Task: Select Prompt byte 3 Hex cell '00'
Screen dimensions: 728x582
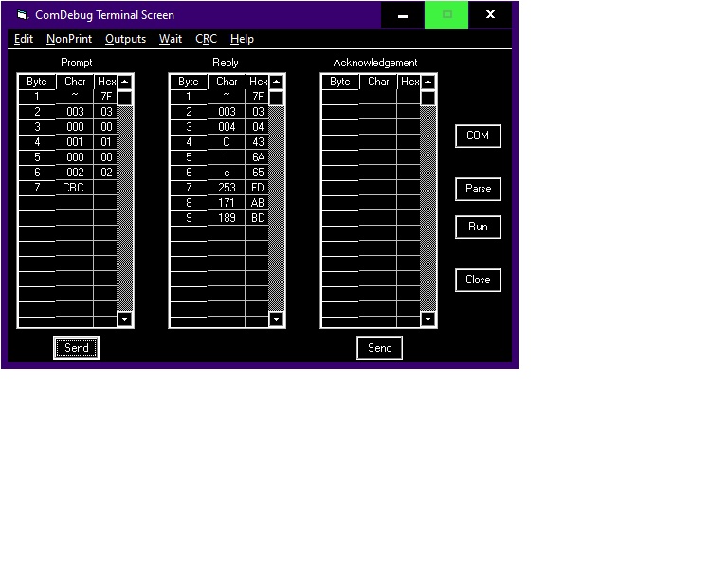Action: (106, 127)
